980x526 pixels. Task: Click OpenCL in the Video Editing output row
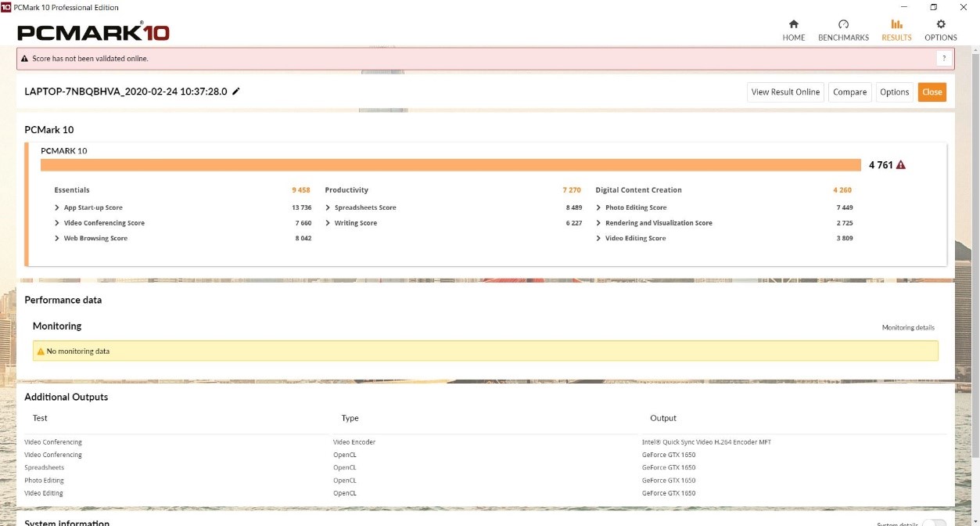[345, 493]
